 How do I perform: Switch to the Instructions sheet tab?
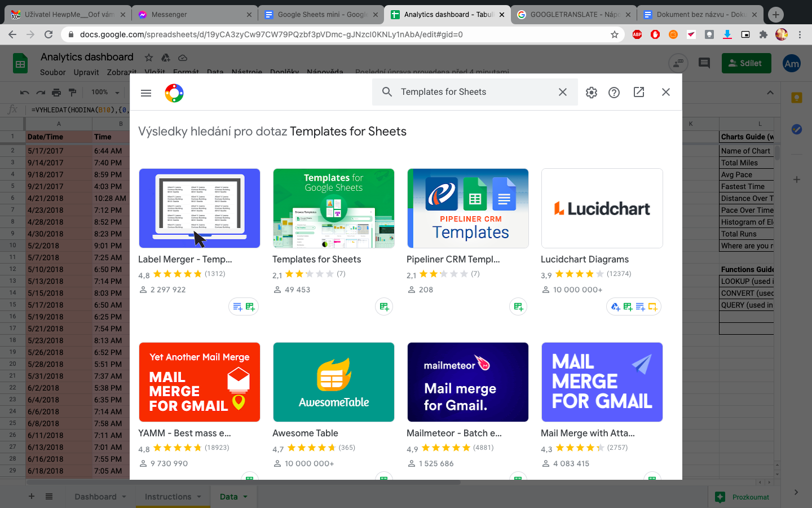tap(168, 497)
